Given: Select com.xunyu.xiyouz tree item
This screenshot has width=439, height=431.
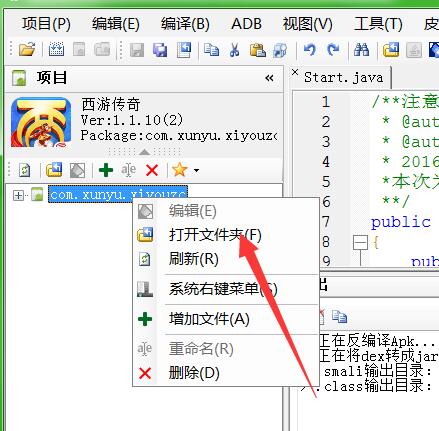Looking at the screenshot, I should click(x=118, y=194).
